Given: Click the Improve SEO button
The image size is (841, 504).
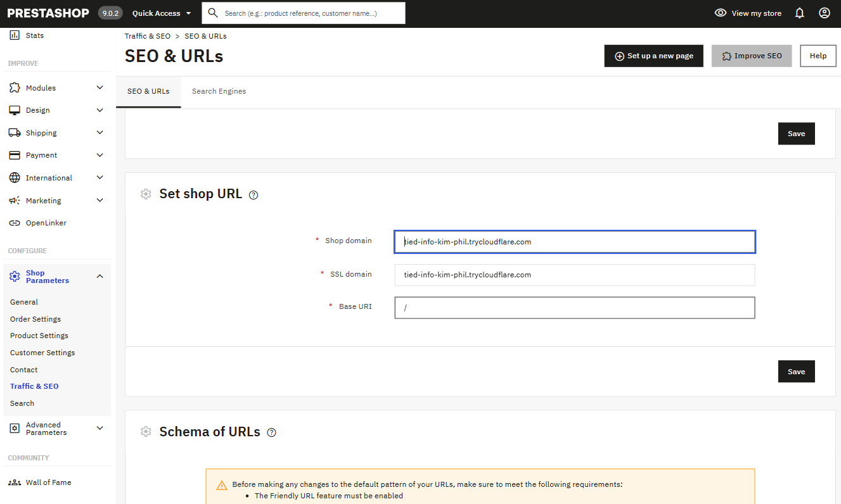Looking at the screenshot, I should click(x=752, y=56).
